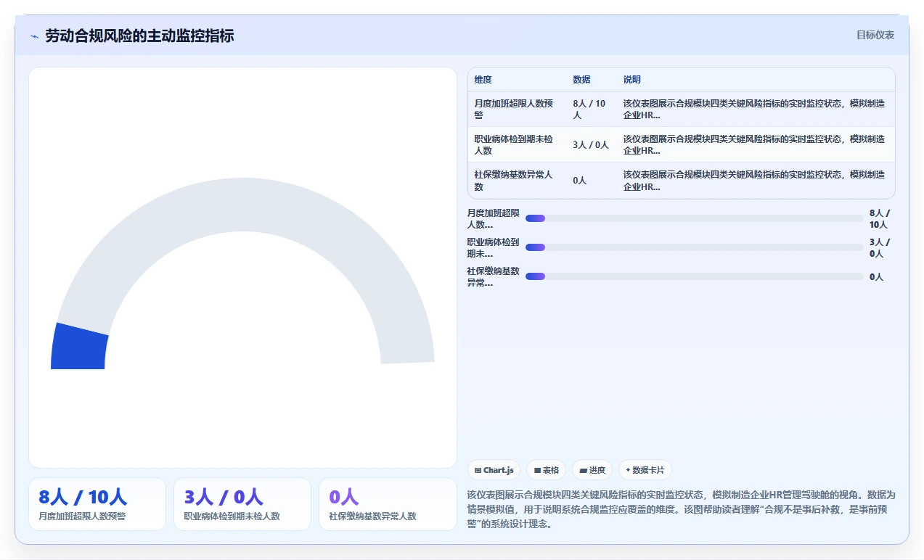Screen dimensions: 924x560
Task: Click the 社保缴纳基数异常人数 card caption
Action: [x=372, y=516]
